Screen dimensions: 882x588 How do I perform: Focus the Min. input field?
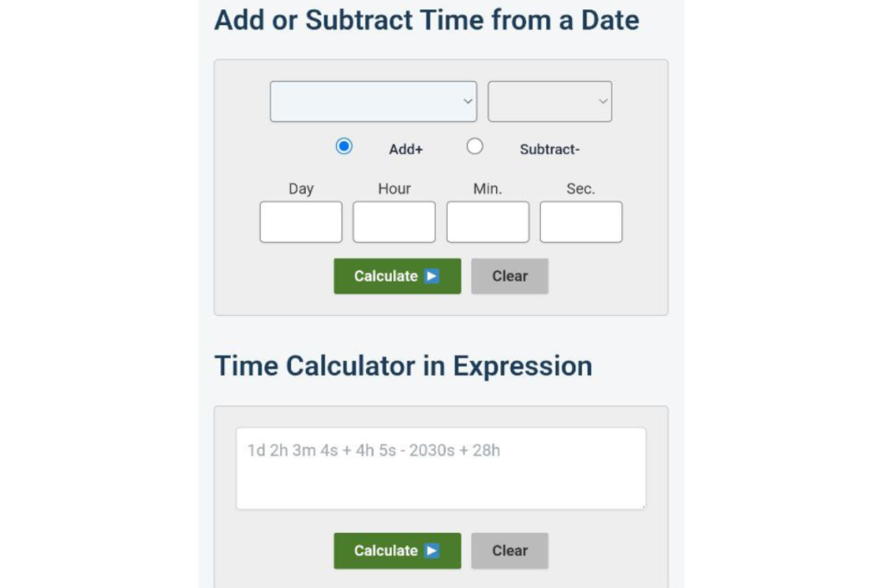pyautogui.click(x=488, y=222)
